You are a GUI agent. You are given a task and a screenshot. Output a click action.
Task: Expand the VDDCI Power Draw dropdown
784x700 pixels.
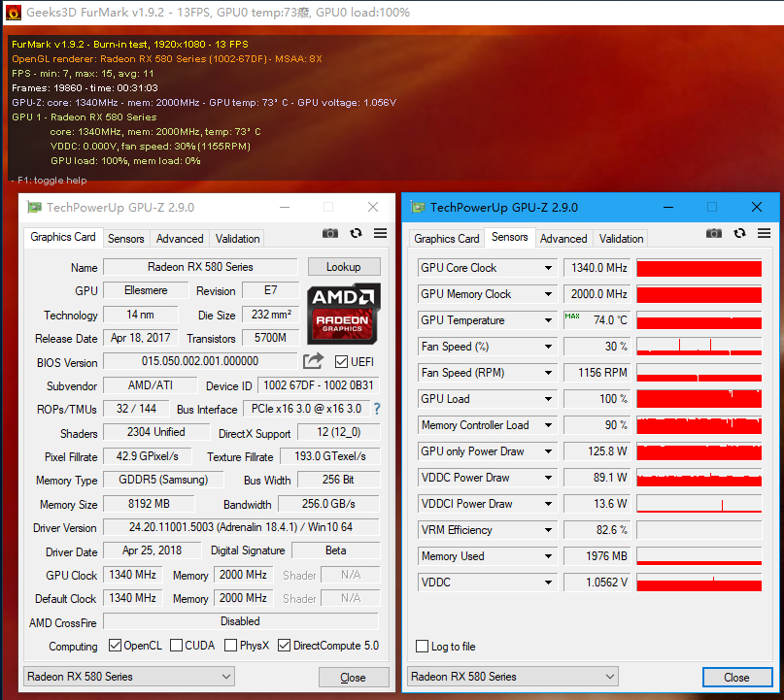coord(548,504)
